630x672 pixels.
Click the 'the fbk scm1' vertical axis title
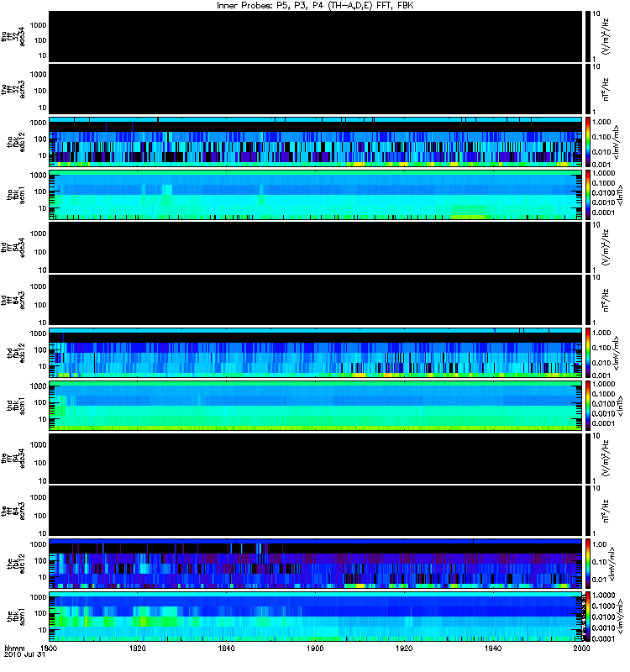(16, 617)
